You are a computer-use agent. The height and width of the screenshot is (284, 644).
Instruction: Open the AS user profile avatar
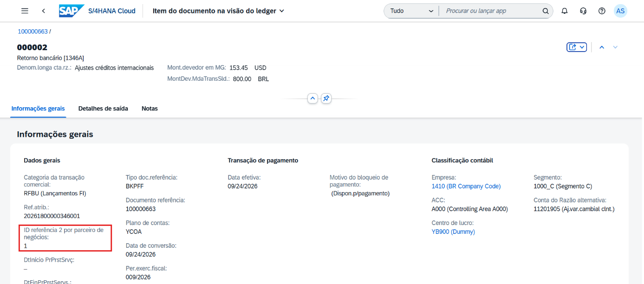[x=620, y=11]
